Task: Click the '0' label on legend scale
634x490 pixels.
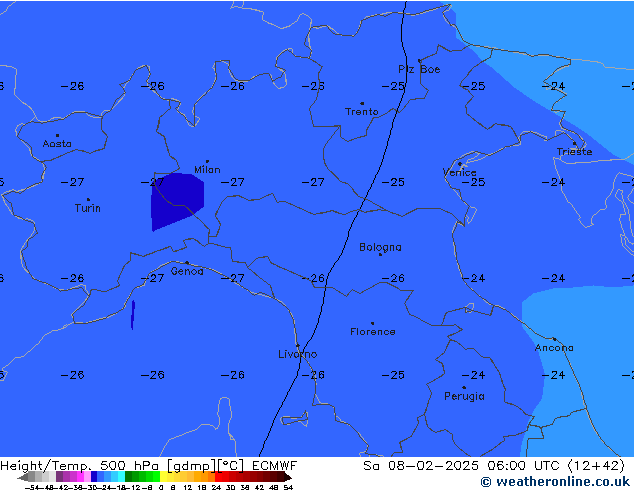Action: (161, 487)
